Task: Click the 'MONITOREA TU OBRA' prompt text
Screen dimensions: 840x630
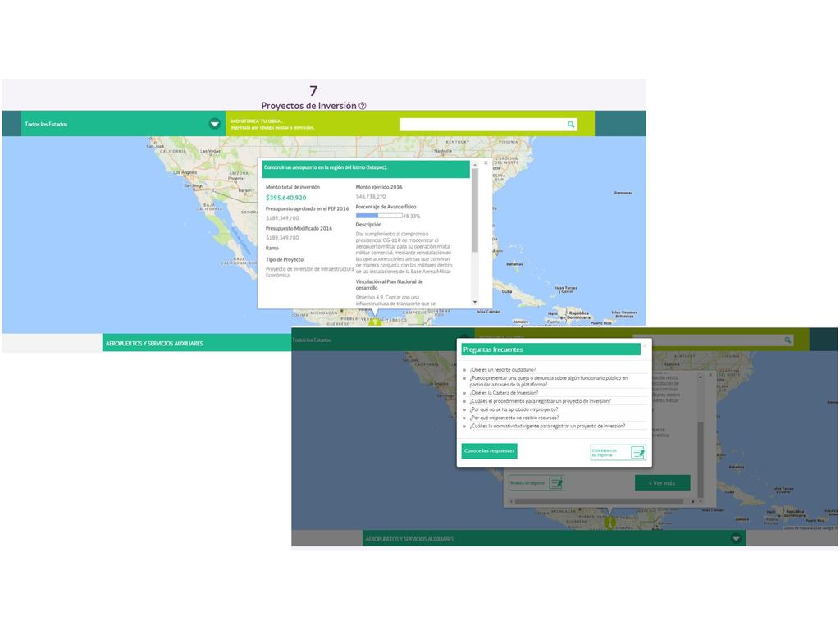Action: pyautogui.click(x=258, y=121)
